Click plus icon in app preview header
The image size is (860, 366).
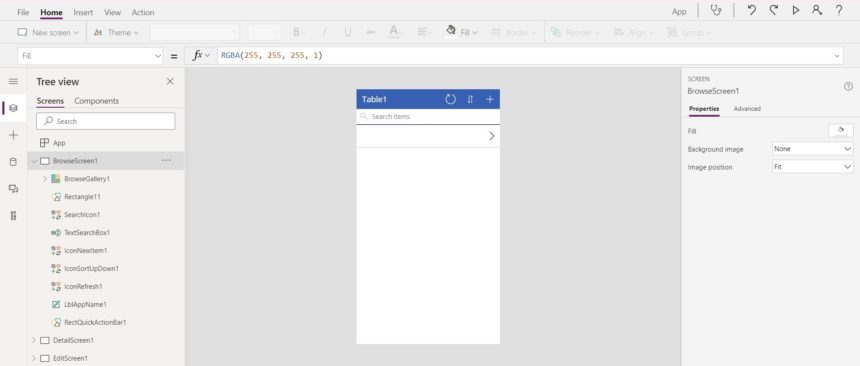490,99
